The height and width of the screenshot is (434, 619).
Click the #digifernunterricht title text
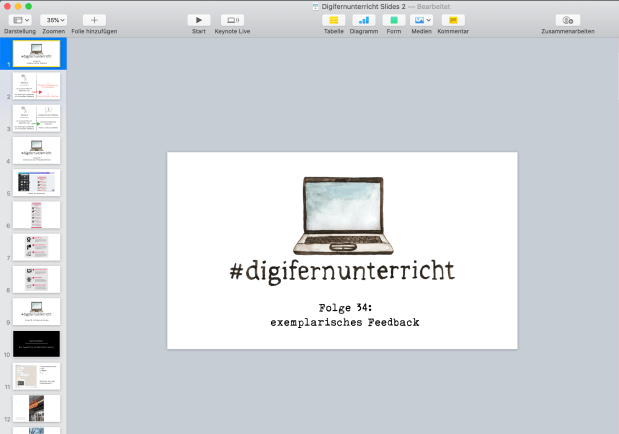(x=342, y=272)
